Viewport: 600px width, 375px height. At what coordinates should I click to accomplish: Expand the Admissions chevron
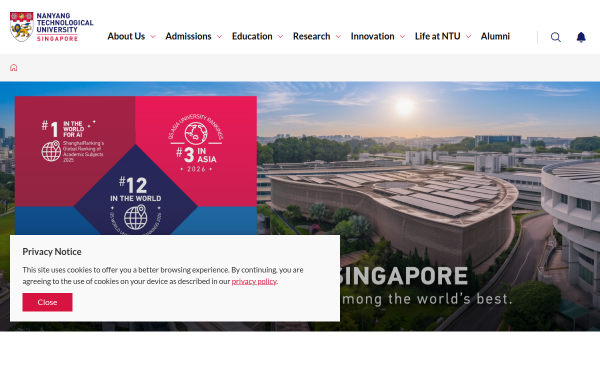(x=219, y=37)
